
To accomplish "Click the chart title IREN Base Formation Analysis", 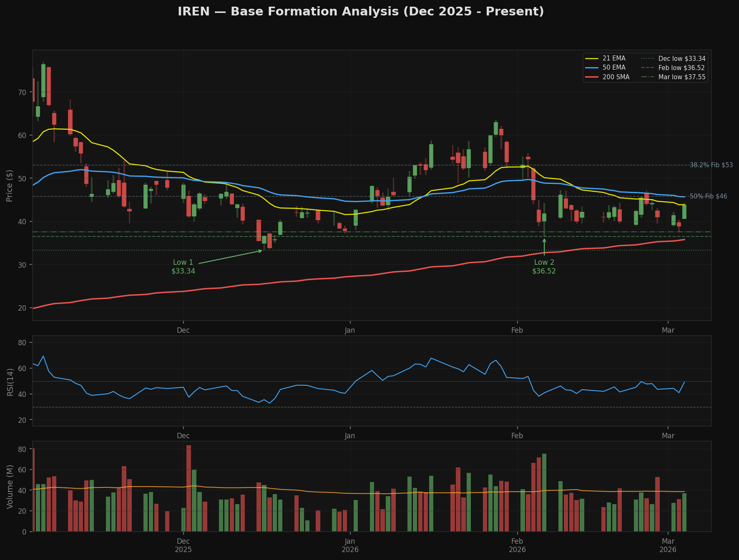I will point(361,12).
